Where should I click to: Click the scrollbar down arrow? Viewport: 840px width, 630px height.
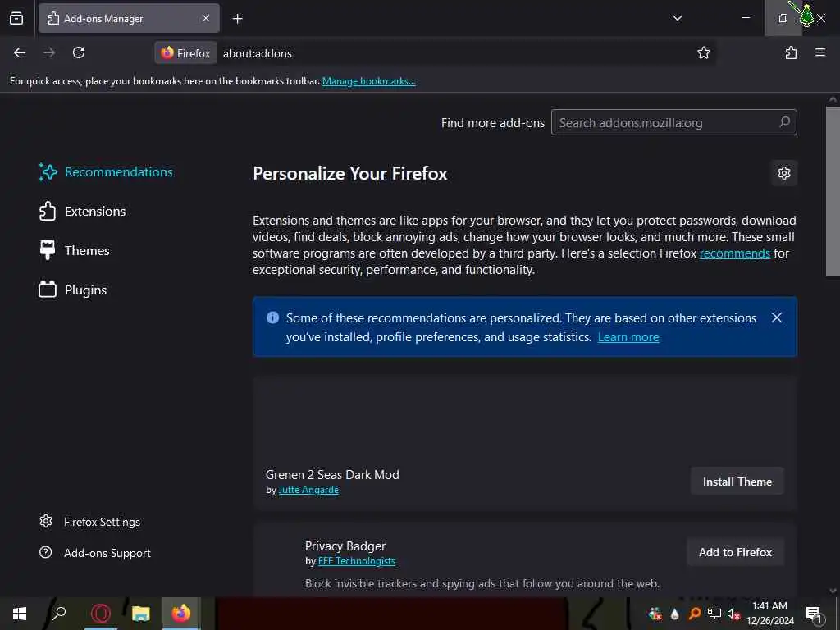point(833,591)
